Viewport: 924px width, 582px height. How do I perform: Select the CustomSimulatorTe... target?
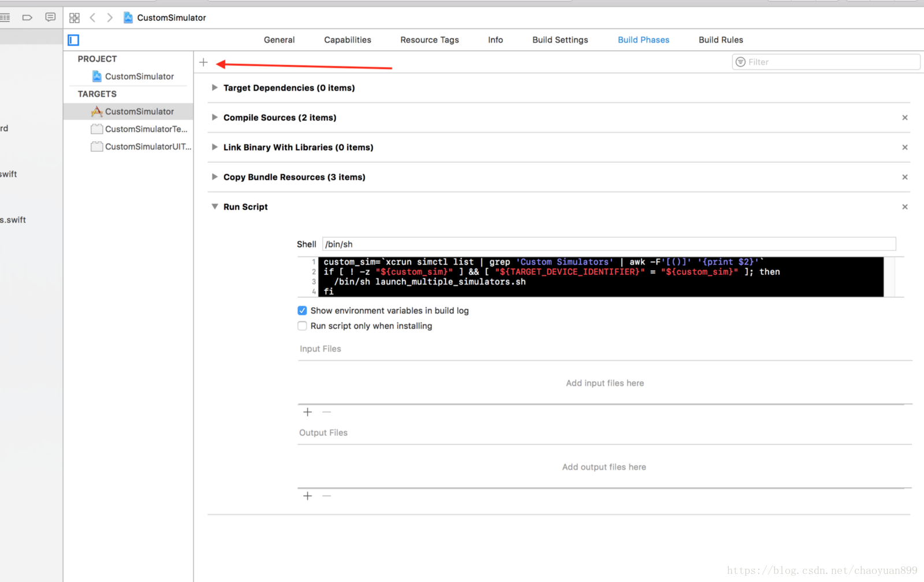click(139, 129)
